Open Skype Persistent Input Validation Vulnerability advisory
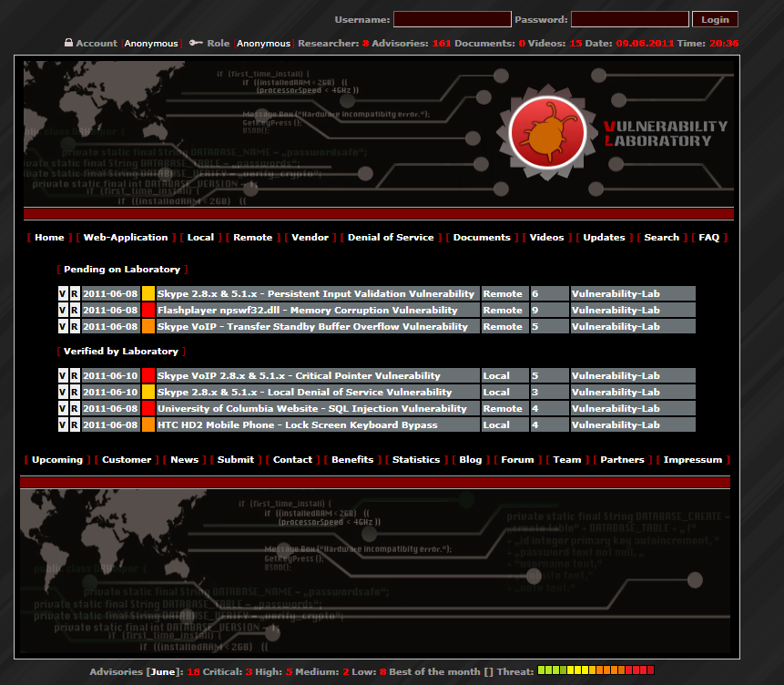The width and height of the screenshot is (784, 685). tap(318, 293)
